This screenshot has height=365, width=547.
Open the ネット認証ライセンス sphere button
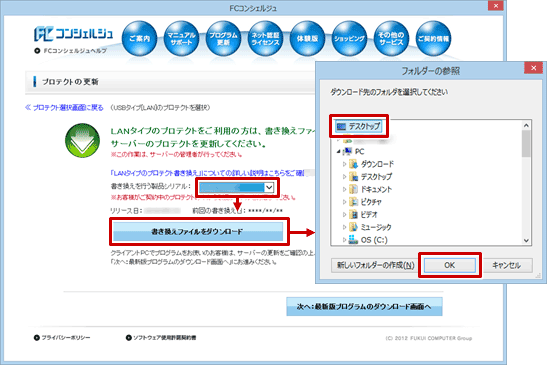coord(265,38)
